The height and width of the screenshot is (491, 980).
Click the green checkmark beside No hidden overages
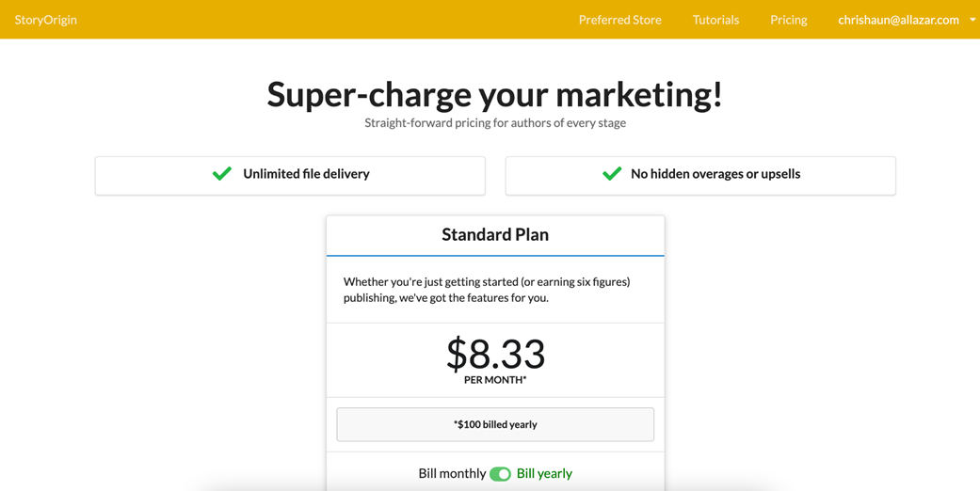click(612, 174)
